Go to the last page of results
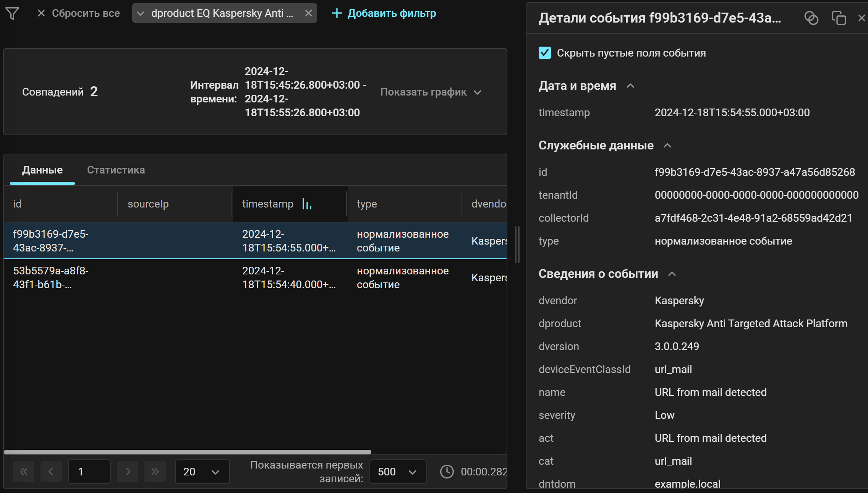 (155, 472)
